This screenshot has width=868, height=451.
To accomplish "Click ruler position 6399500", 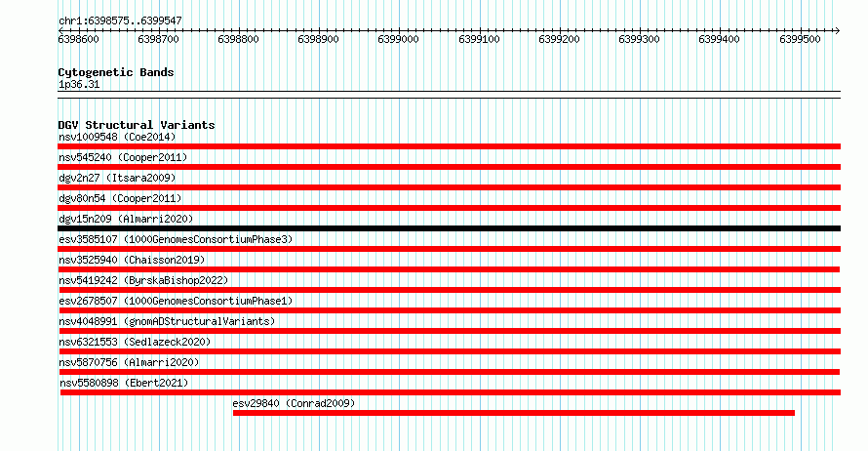I will (x=800, y=39).
